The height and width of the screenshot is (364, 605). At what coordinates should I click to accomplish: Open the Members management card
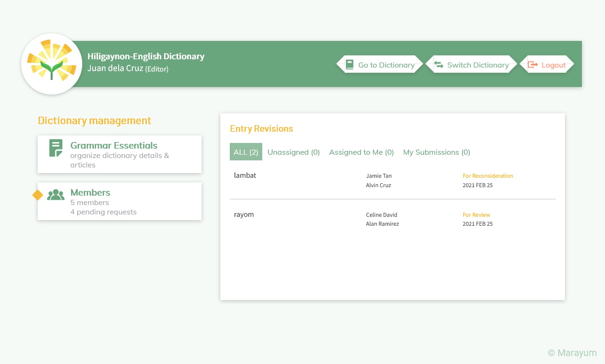pos(120,201)
